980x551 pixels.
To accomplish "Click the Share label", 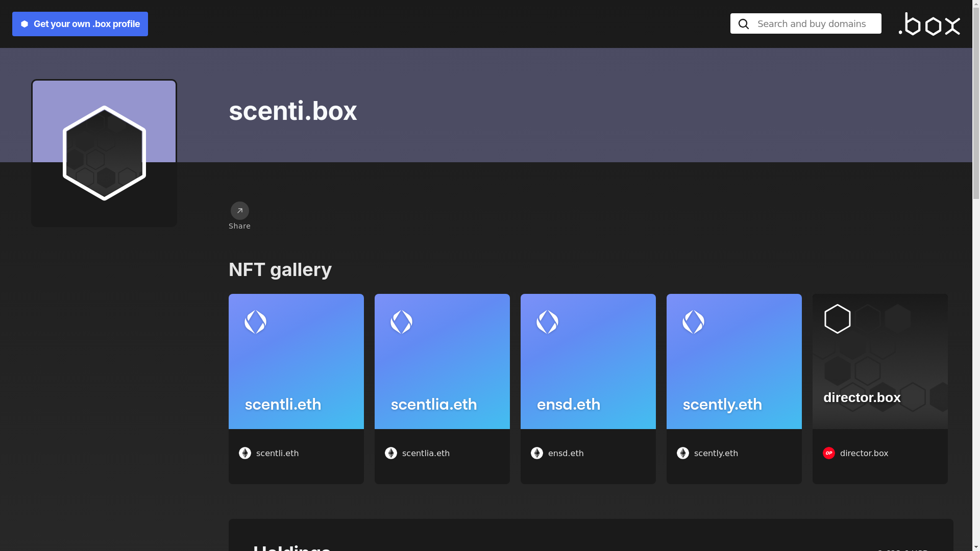I will 239,226.
